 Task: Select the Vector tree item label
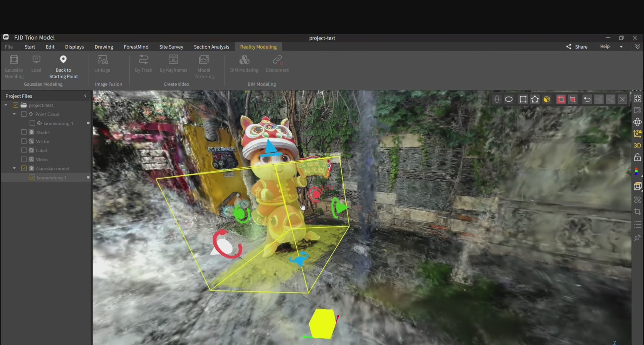43,141
